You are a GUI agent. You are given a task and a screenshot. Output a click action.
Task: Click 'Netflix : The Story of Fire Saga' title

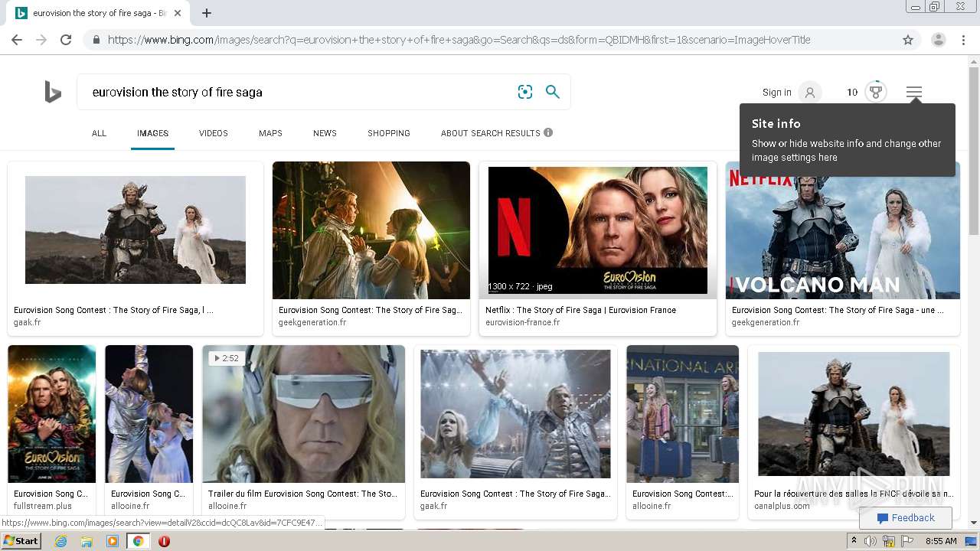coord(580,310)
